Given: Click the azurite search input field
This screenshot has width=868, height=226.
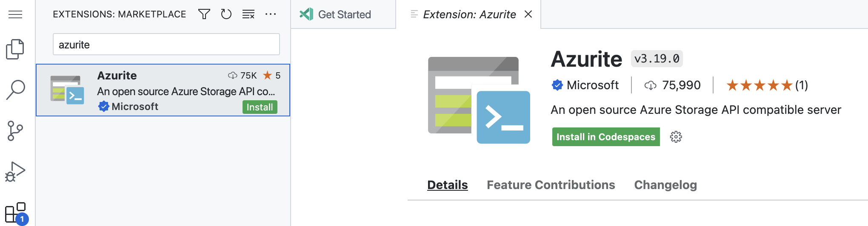Looking at the screenshot, I should [166, 45].
